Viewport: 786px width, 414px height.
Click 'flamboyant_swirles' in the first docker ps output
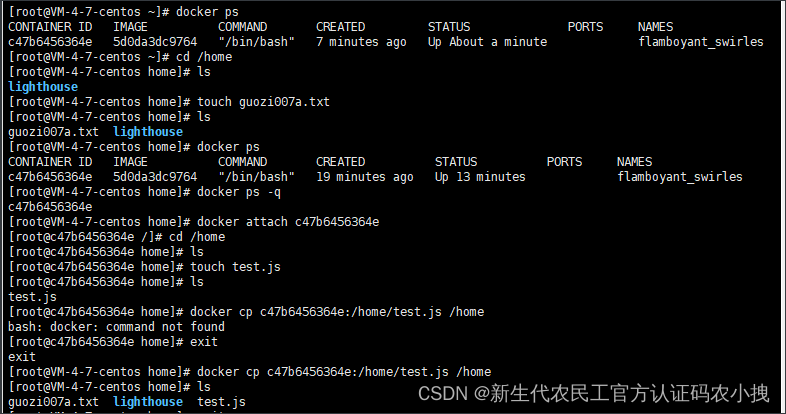coord(700,42)
